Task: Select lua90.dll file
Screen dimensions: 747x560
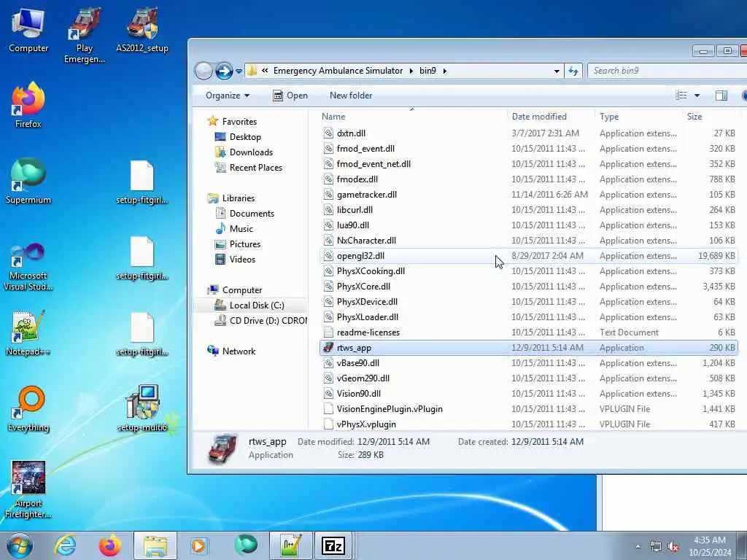Action: tap(529, 225)
